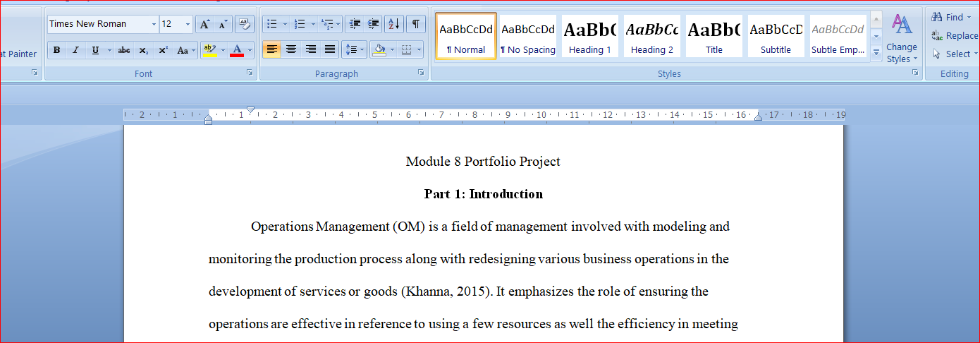Open the Change Styles menu

pos(902,39)
